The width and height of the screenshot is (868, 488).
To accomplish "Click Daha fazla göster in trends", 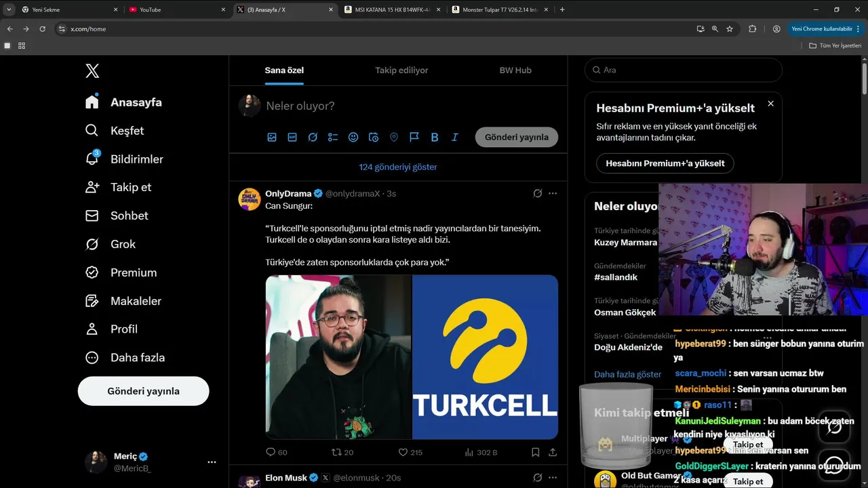I will pos(627,374).
